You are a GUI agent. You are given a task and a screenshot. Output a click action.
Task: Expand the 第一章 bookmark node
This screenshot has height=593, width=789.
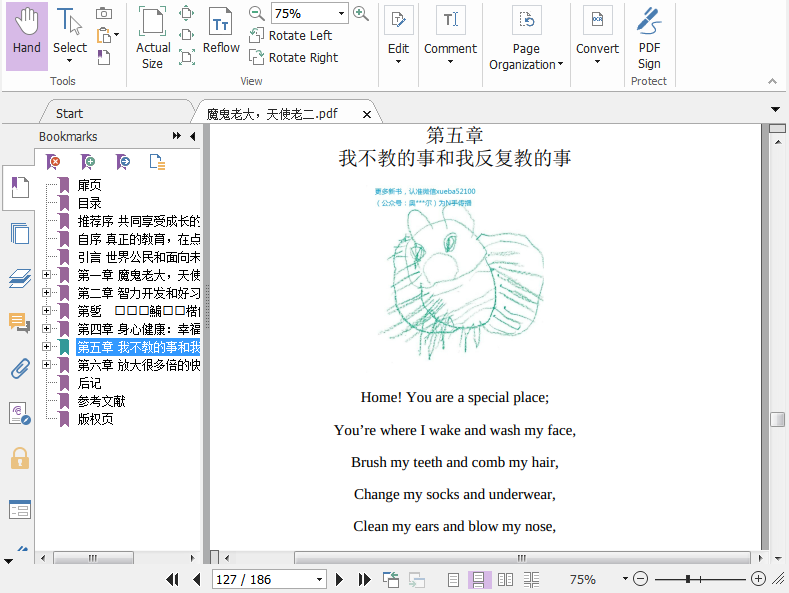point(46,275)
